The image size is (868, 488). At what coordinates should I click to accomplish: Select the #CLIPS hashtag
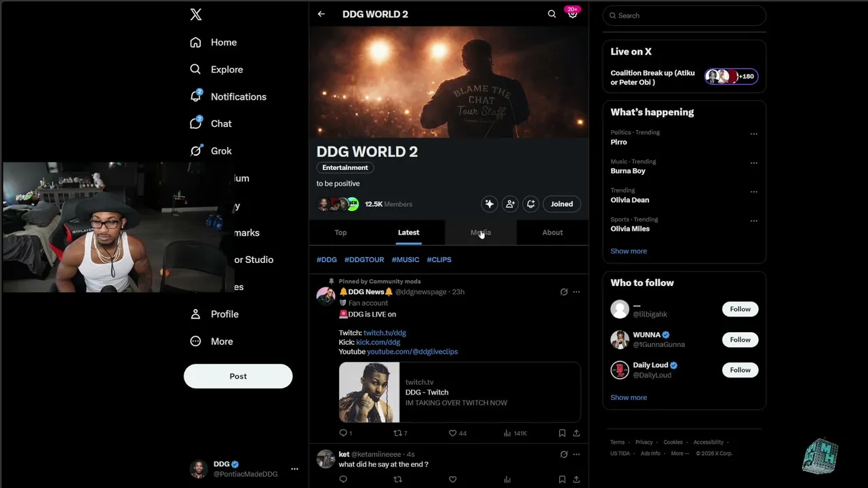439,260
